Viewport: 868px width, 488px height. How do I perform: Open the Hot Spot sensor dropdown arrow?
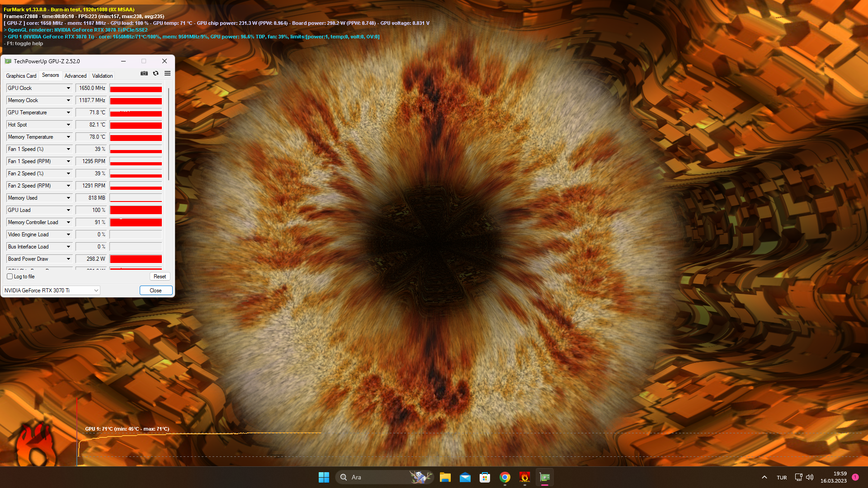pos(69,125)
